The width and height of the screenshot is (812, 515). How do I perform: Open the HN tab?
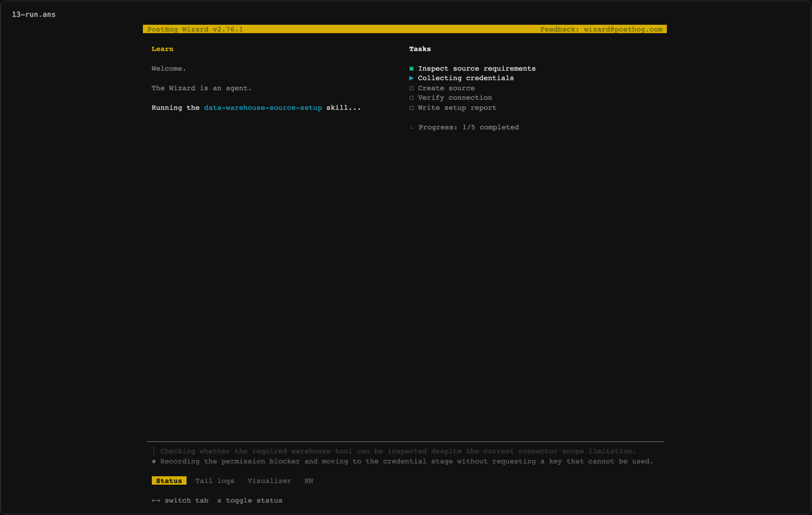click(309, 481)
